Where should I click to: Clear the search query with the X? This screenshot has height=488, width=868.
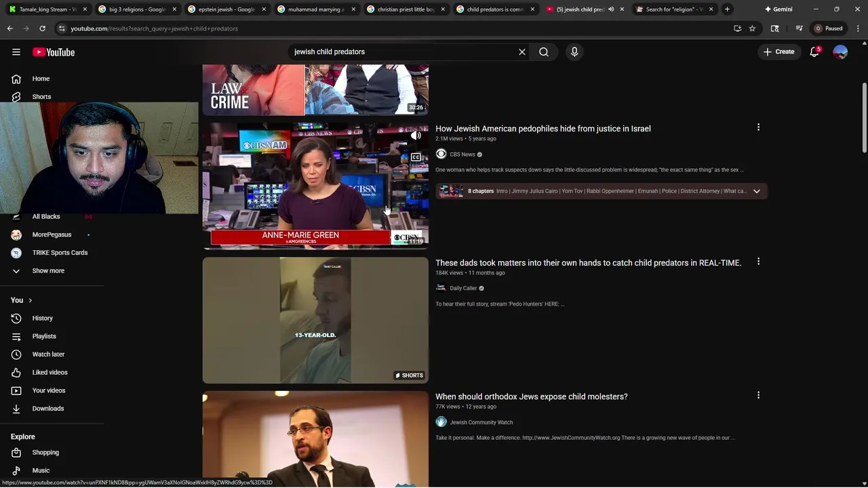coord(522,52)
